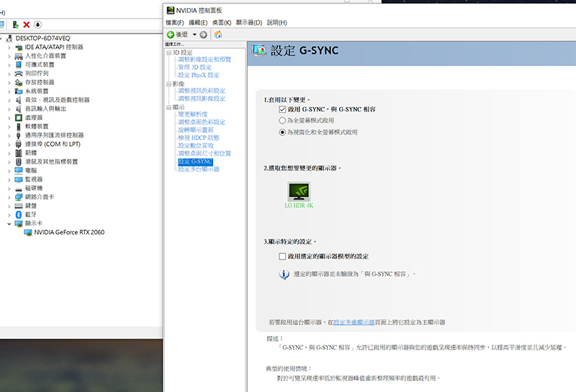Click the 監視器 monitor icon
The height and width of the screenshot is (392, 576).
[x=19, y=180]
